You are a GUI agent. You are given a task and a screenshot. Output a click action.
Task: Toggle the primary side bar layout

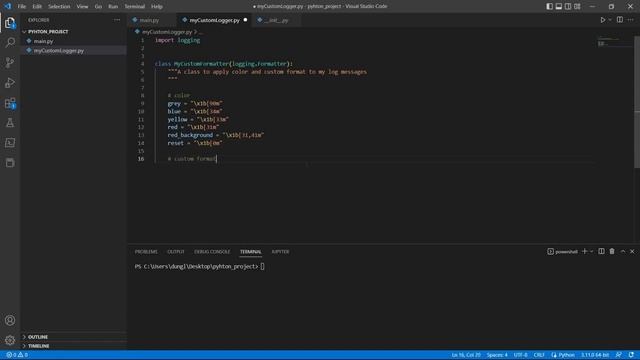click(549, 7)
